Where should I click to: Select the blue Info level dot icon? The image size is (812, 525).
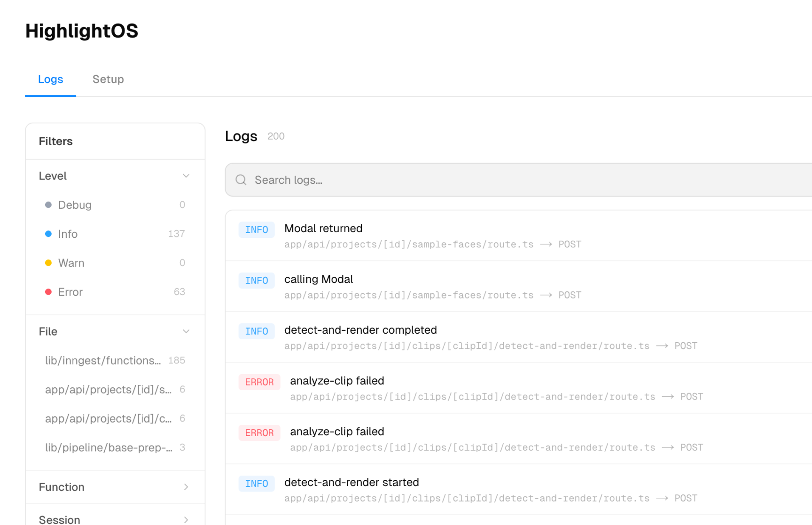coord(48,234)
